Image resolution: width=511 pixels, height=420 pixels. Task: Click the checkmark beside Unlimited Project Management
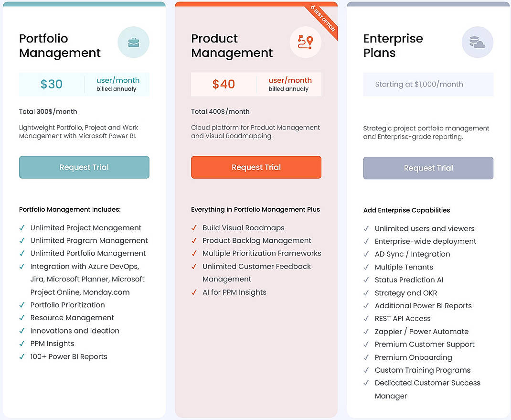[21, 228]
